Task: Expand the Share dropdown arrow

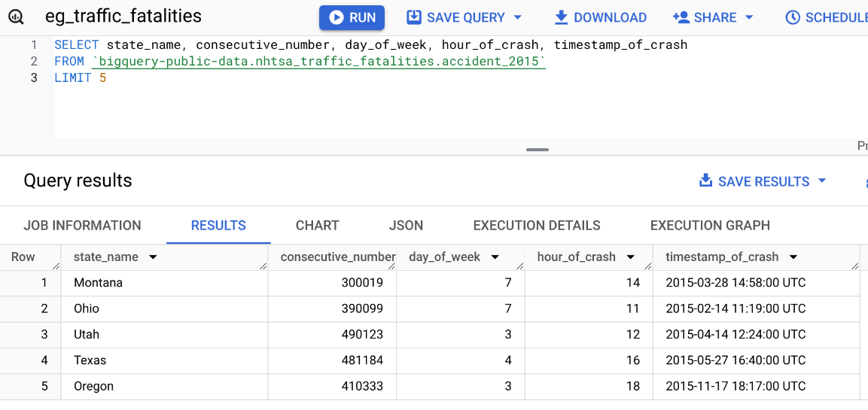Action: tap(748, 17)
